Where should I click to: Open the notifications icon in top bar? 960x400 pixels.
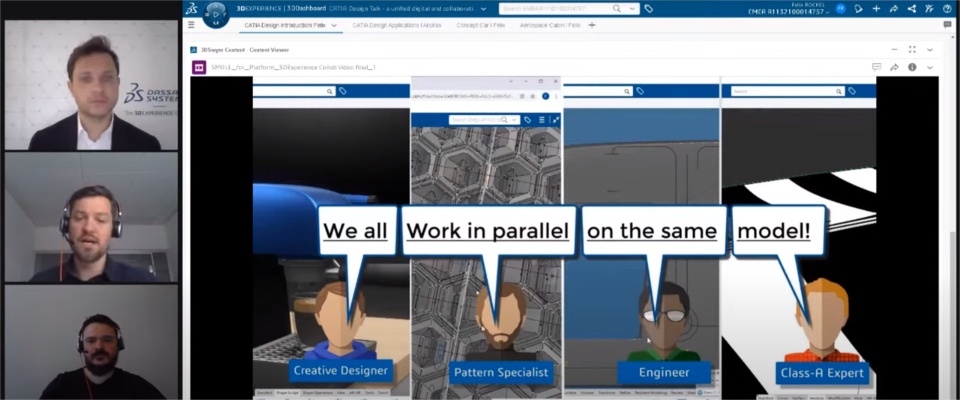pos(859,9)
